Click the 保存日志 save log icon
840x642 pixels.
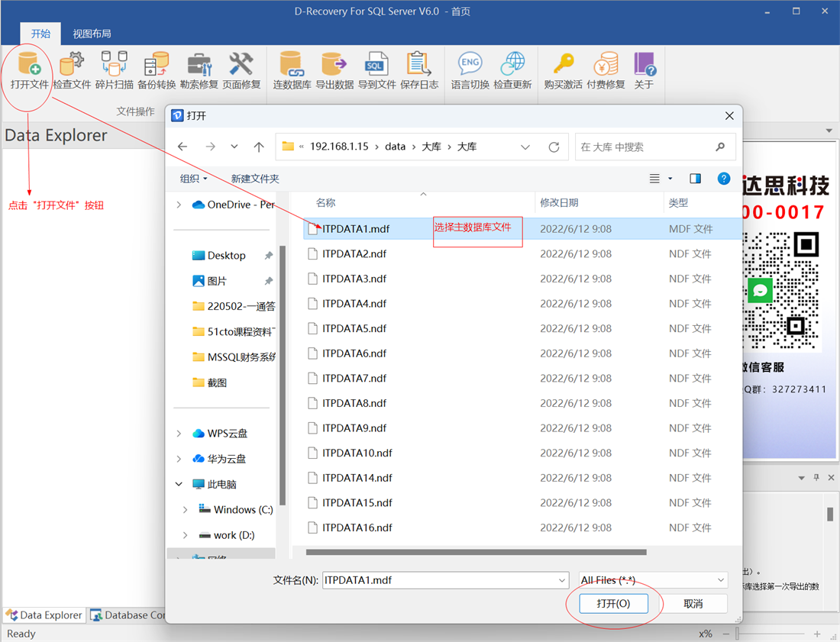[x=419, y=70]
